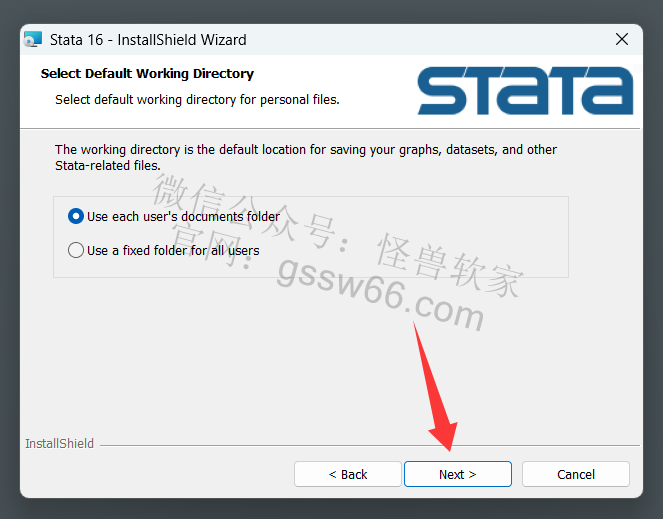Go back with the "< Back" button
The image size is (663, 519).
point(348,474)
